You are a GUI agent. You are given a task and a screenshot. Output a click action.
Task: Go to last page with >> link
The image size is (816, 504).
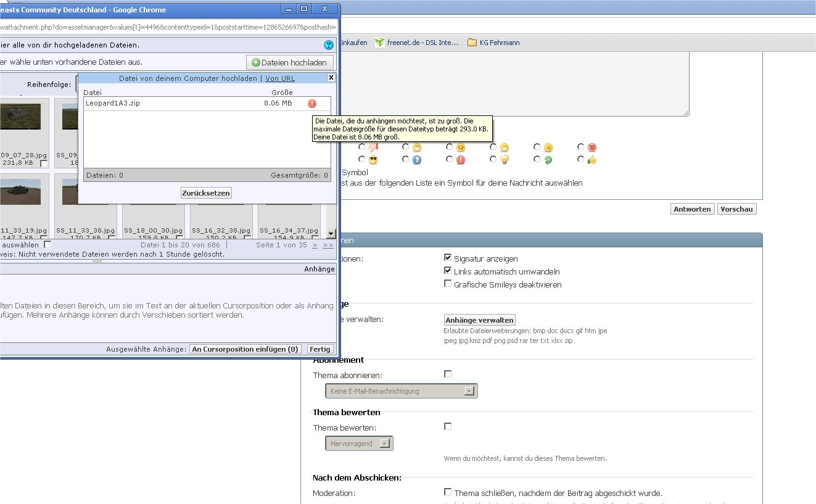coord(328,245)
